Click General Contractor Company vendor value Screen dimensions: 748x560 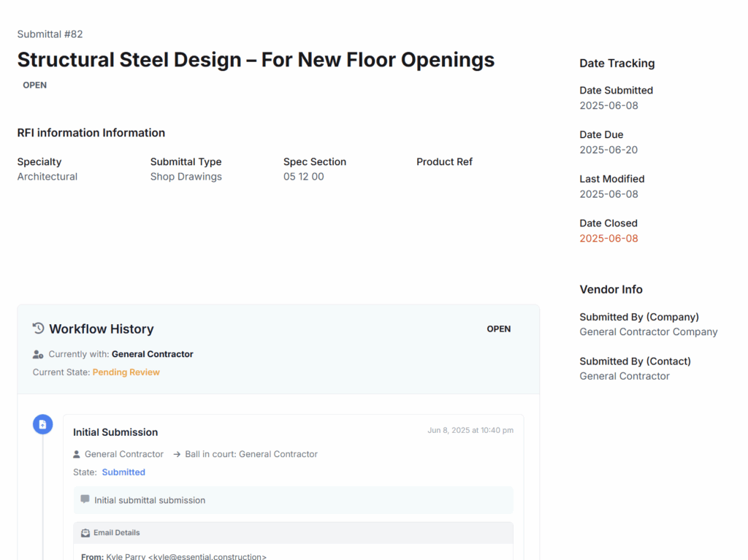click(649, 332)
